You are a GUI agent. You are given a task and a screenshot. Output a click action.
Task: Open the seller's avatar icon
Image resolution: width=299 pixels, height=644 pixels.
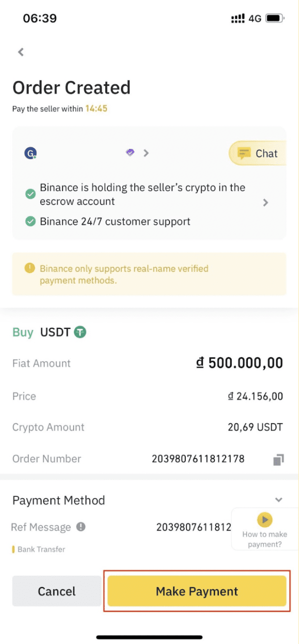coord(30,153)
